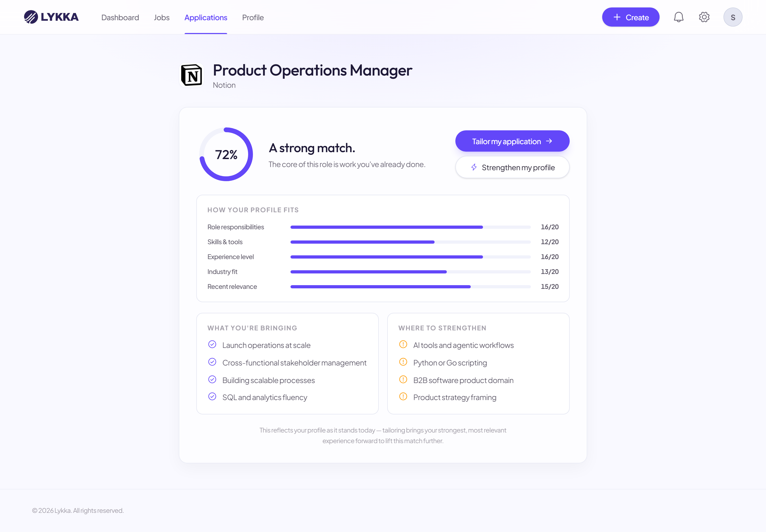
Task: Go to the Dashboard tab
Action: coord(120,17)
